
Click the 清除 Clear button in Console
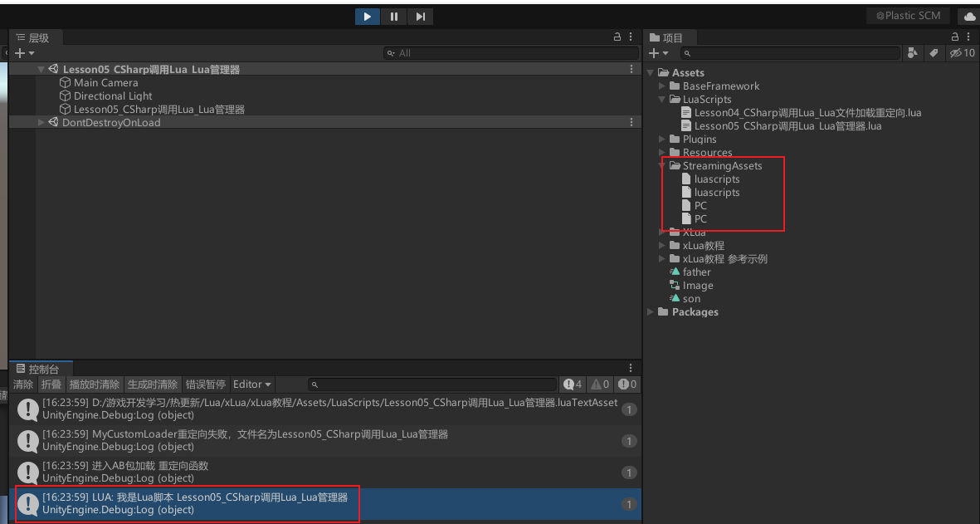click(x=23, y=384)
